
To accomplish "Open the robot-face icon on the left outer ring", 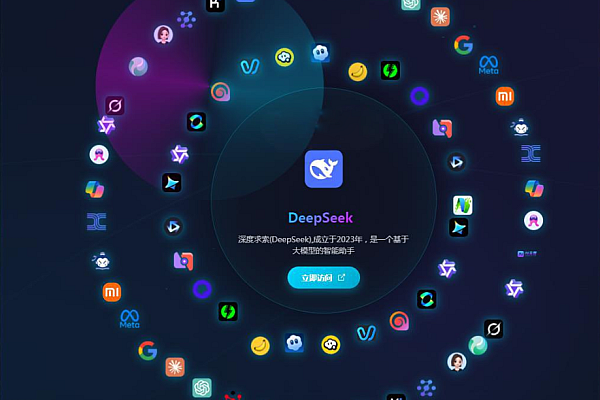I will (101, 261).
